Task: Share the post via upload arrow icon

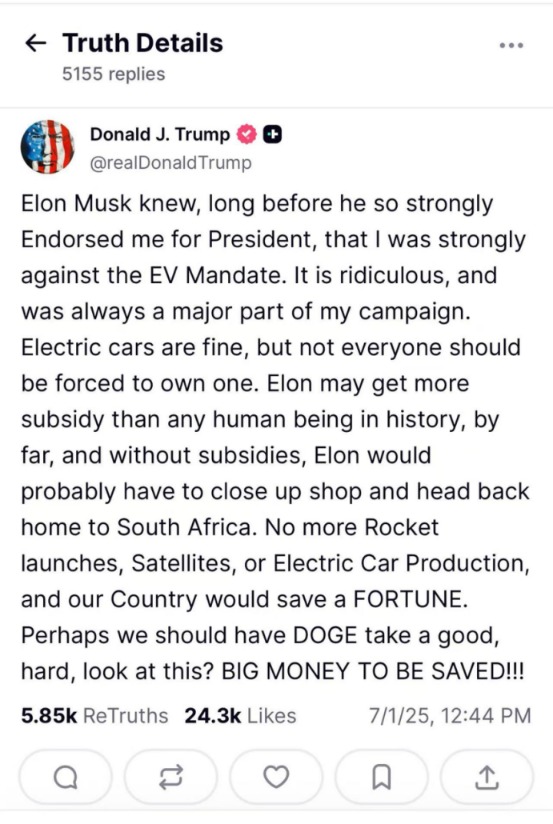Action: pyautogui.click(x=486, y=777)
